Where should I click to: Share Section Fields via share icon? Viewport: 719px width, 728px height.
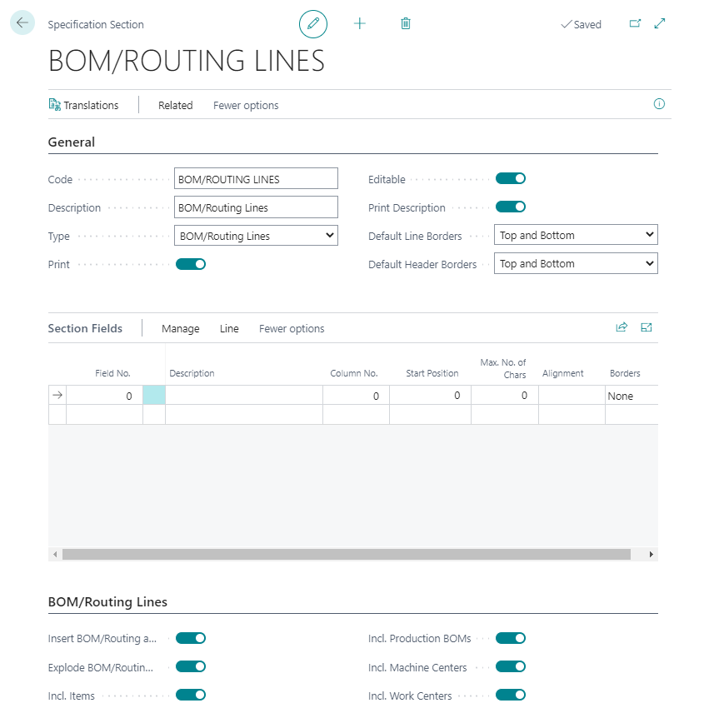coord(622,327)
